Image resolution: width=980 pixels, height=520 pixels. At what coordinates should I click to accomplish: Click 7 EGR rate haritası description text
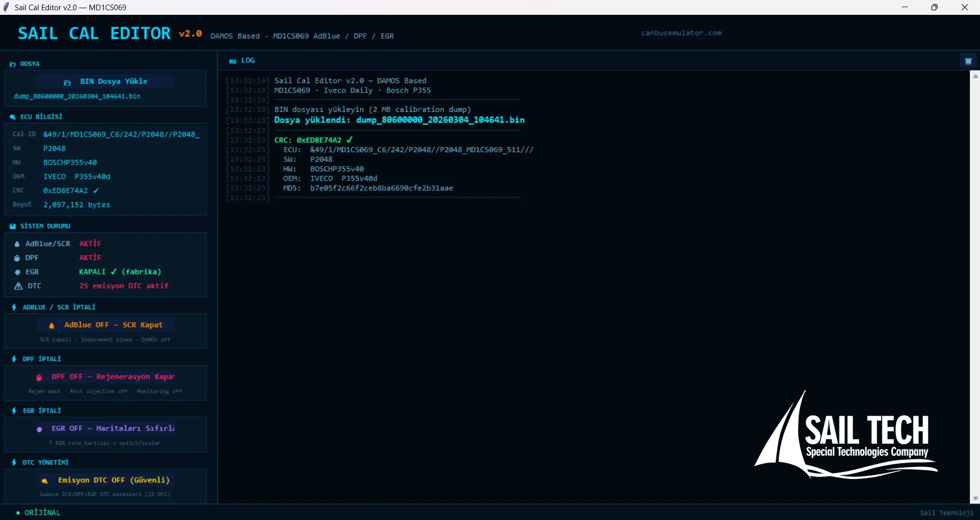105,443
